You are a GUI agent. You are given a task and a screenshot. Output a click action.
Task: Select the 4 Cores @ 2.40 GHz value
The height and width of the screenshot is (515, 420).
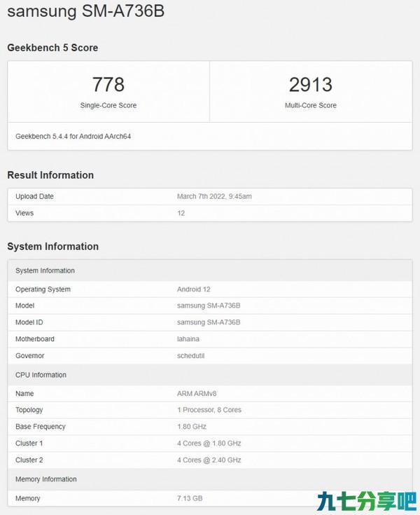click(209, 460)
